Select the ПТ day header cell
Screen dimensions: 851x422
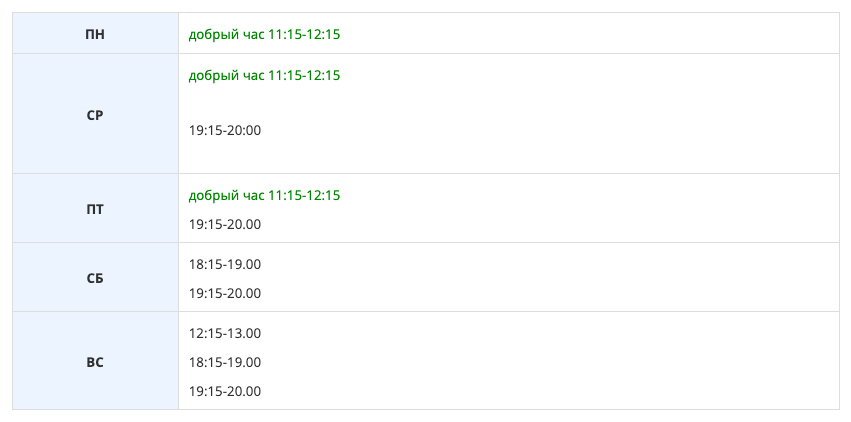(x=95, y=209)
